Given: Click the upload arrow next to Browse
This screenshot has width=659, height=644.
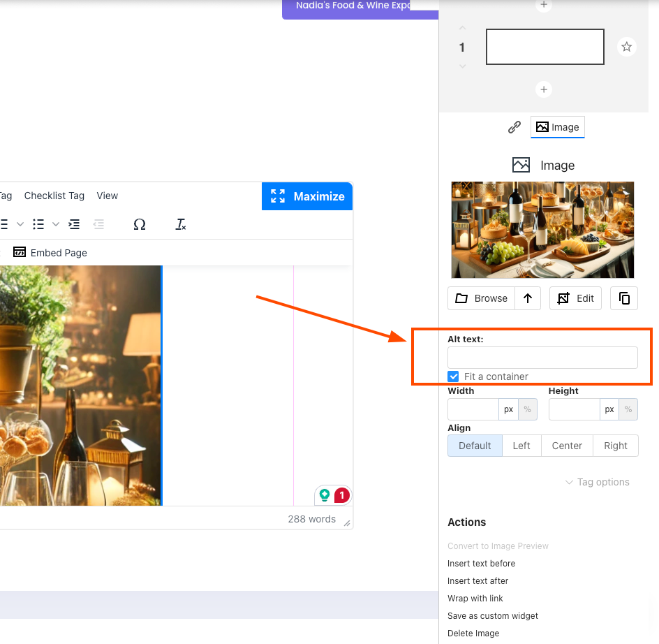Looking at the screenshot, I should [528, 298].
